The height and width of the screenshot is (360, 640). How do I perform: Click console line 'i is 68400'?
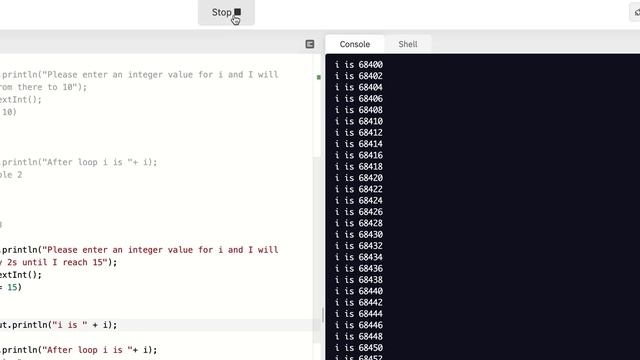[x=359, y=64]
